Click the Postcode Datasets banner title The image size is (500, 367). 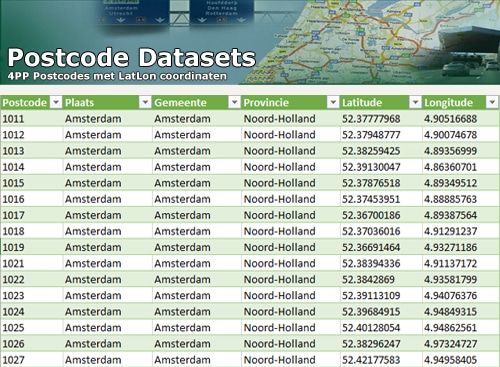click(132, 58)
